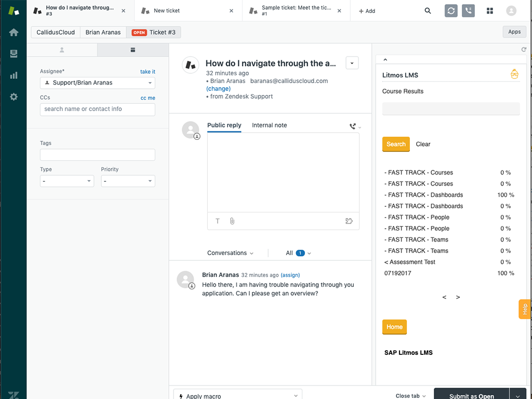Focus the Tags input field
532x399 pixels.
pos(98,155)
